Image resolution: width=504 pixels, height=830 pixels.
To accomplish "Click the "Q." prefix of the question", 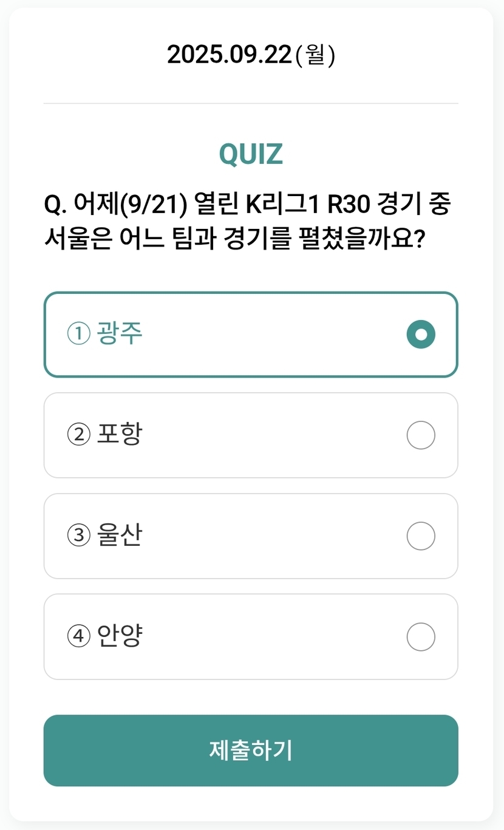I will [x=55, y=205].
